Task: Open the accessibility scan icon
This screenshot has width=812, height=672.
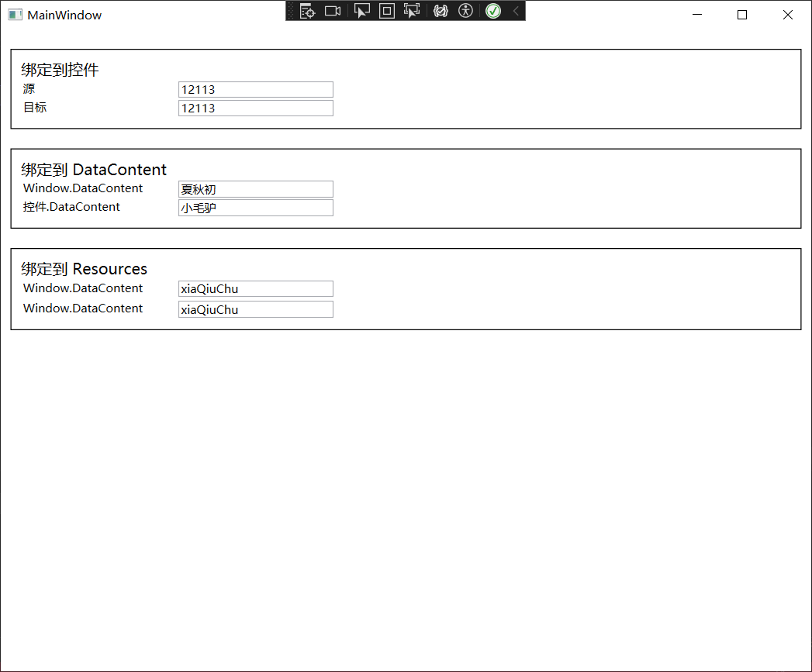Action: [x=465, y=11]
